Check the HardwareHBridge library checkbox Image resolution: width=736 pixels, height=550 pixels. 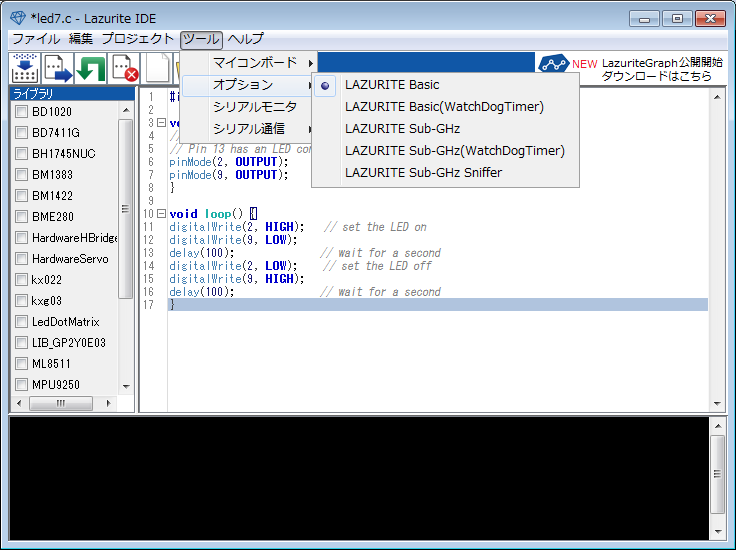[21, 237]
